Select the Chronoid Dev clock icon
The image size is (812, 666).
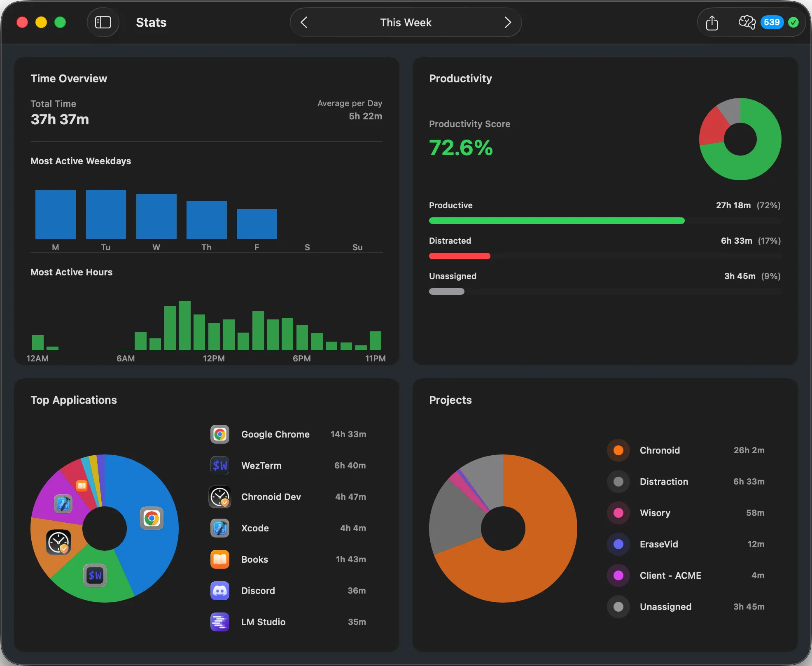coord(220,497)
